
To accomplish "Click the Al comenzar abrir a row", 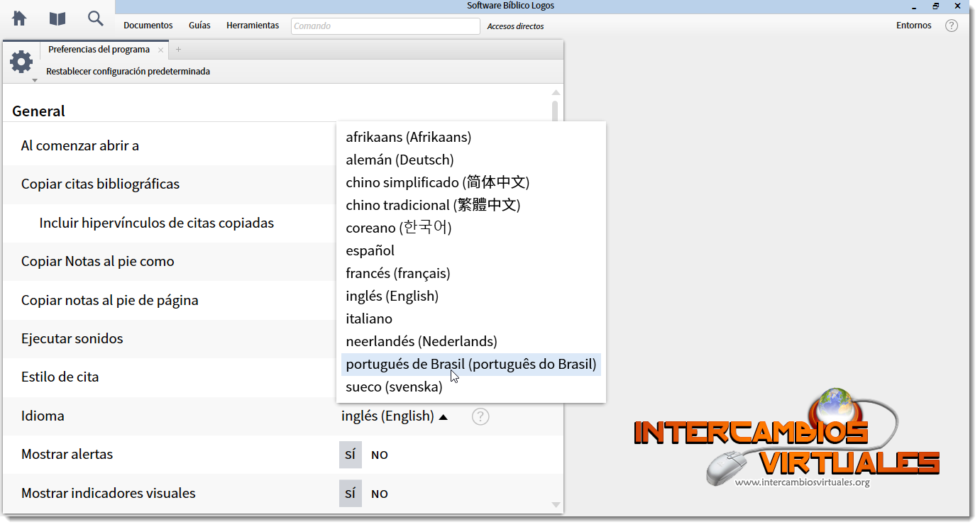I will pyautogui.click(x=170, y=146).
